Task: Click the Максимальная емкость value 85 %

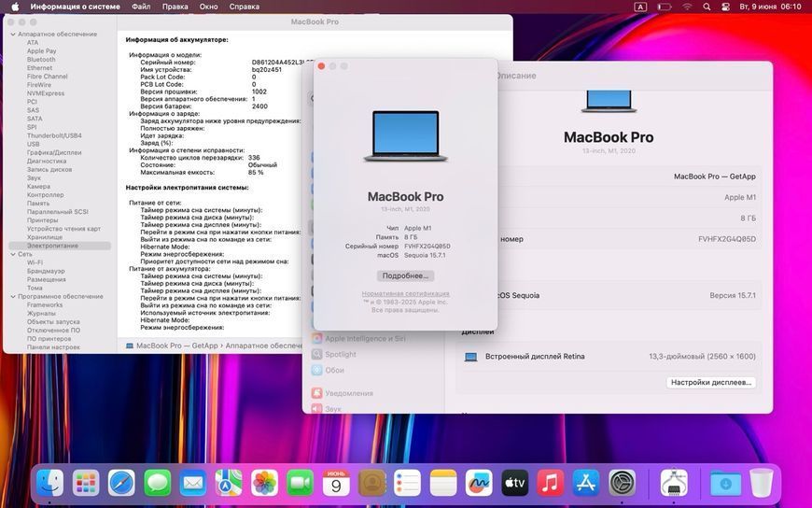Action: click(x=256, y=172)
